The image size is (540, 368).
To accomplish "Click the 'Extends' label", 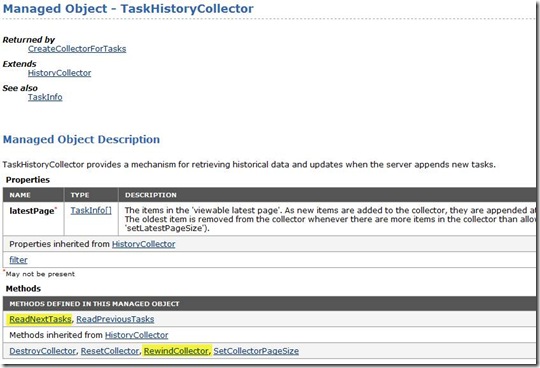I will [x=19, y=64].
